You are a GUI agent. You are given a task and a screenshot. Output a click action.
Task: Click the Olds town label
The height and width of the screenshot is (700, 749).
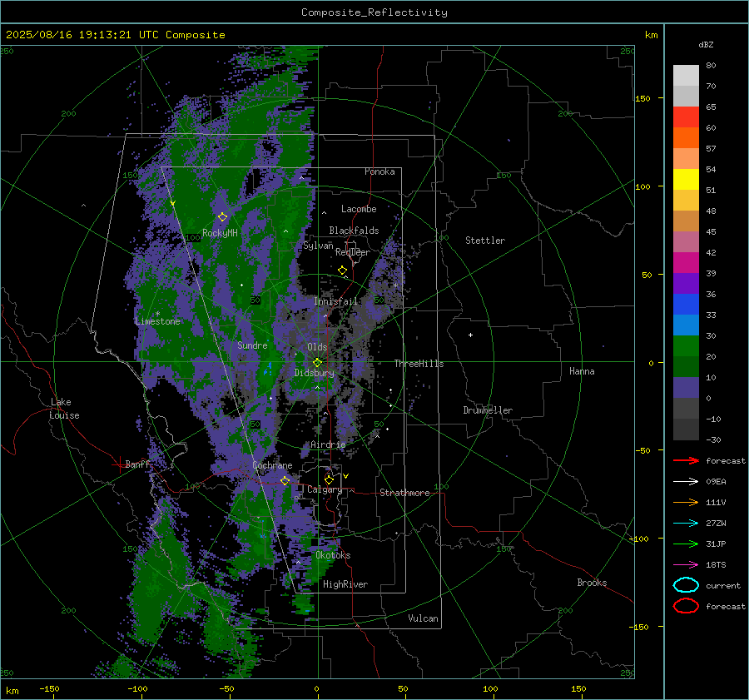(x=317, y=347)
